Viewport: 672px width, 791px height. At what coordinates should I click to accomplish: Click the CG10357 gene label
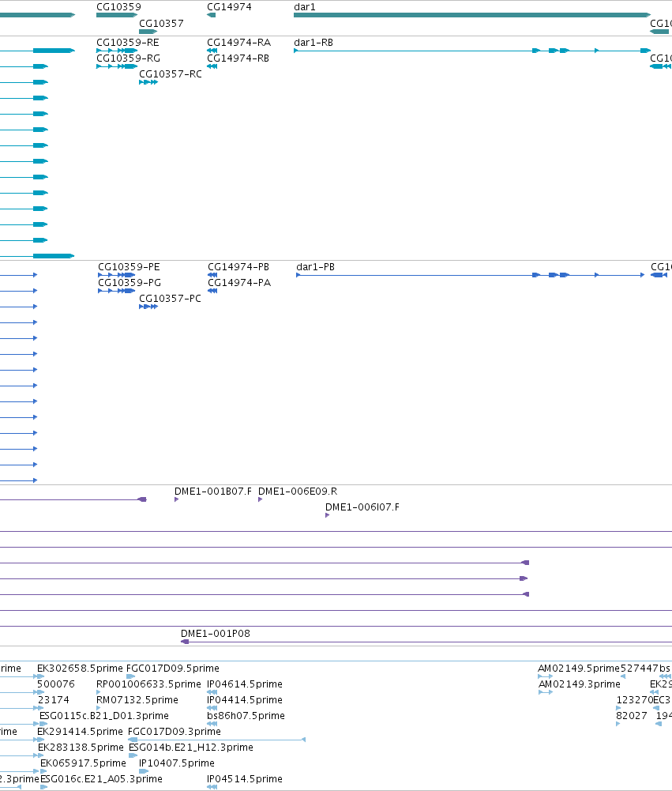coord(161,24)
